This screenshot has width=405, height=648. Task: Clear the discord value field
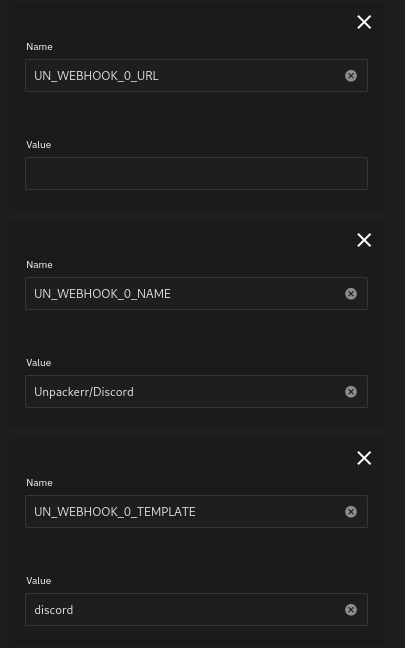click(351, 610)
